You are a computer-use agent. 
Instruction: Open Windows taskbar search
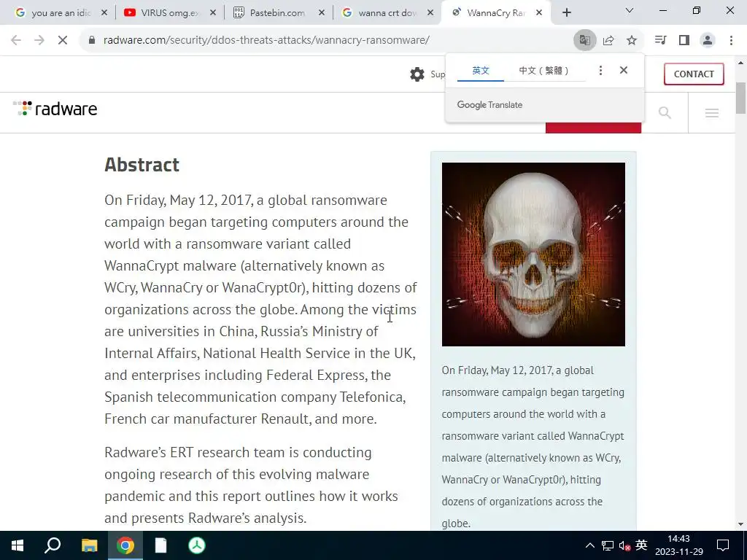click(x=53, y=545)
